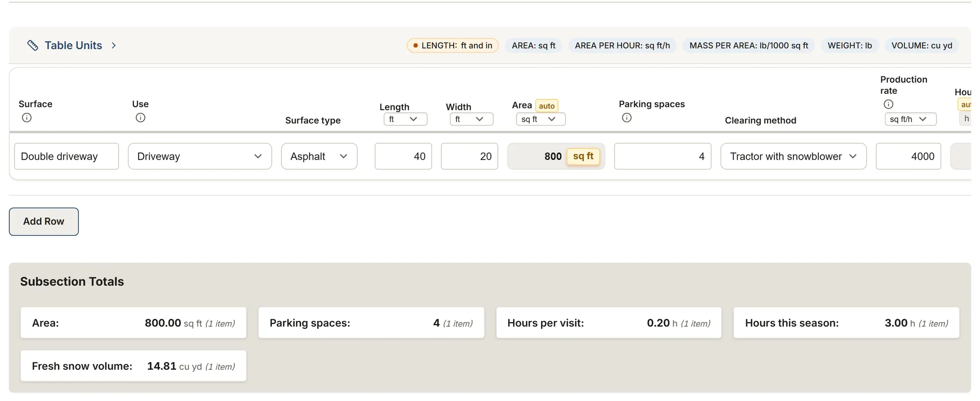Click the Table Units ruler icon
Image resolution: width=980 pixels, height=401 pixels.
coord(33,46)
